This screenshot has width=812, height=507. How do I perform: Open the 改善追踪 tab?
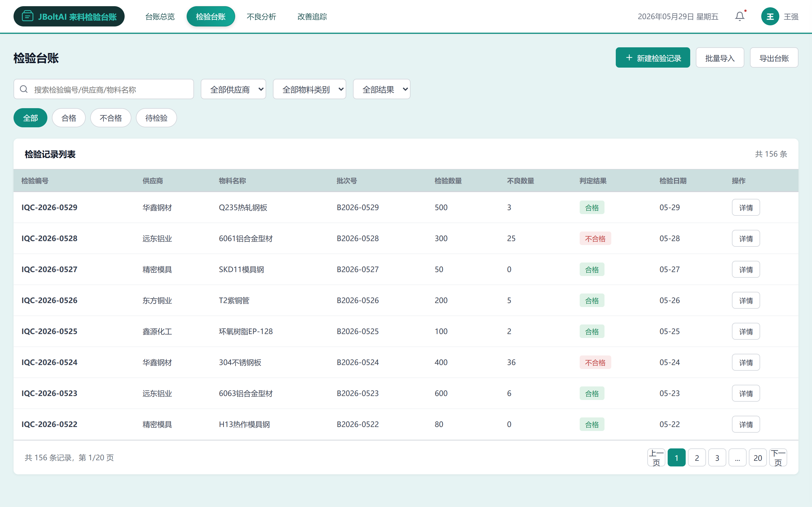pyautogui.click(x=312, y=16)
